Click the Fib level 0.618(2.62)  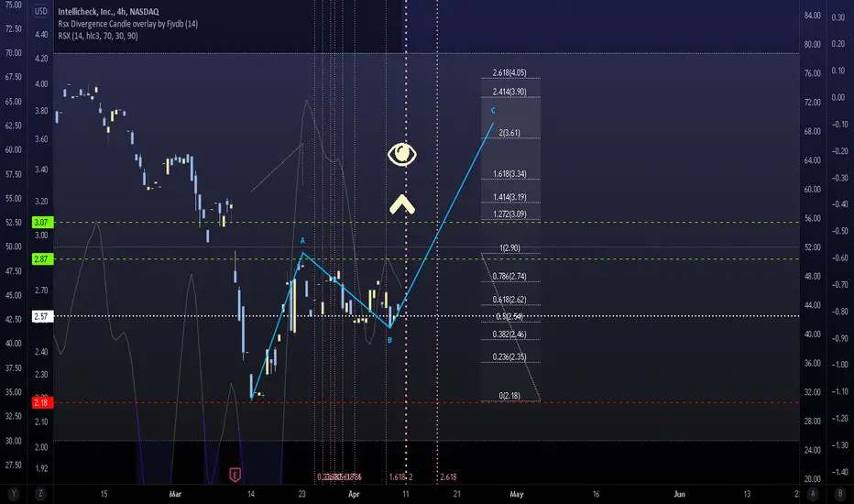(509, 299)
